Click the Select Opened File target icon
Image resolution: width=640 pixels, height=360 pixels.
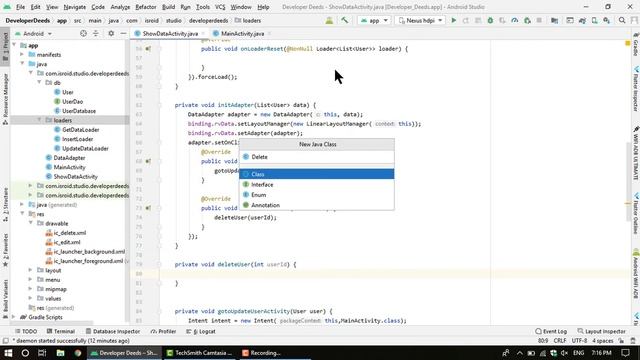(83, 33)
